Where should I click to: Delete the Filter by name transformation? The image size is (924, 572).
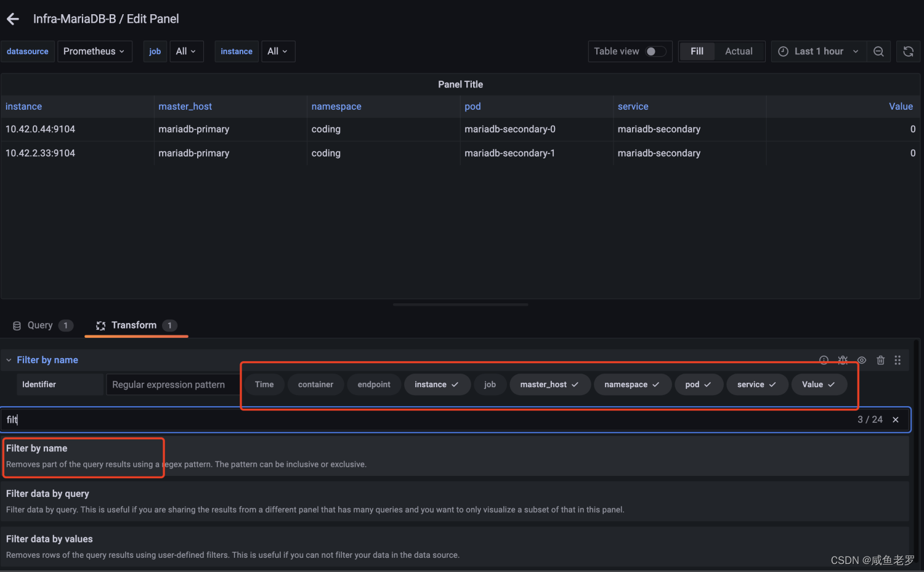pos(881,360)
